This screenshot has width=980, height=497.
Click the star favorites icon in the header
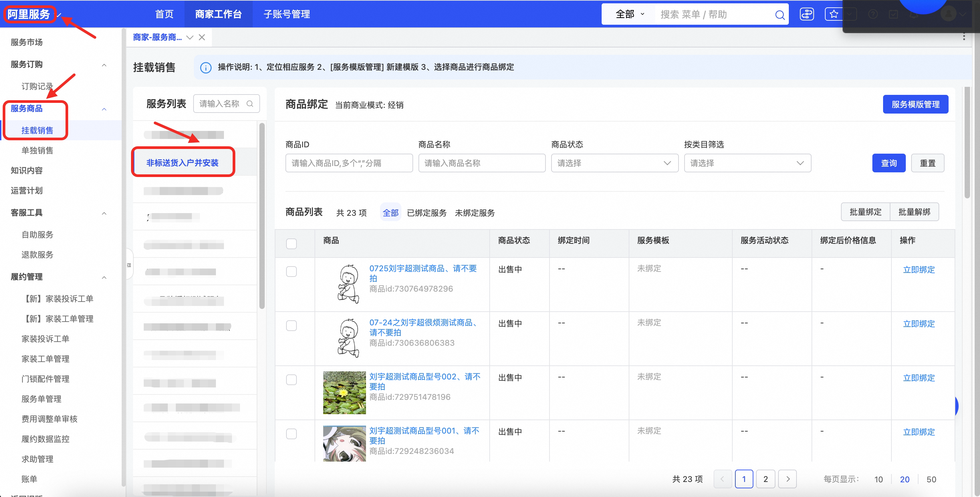tap(834, 14)
